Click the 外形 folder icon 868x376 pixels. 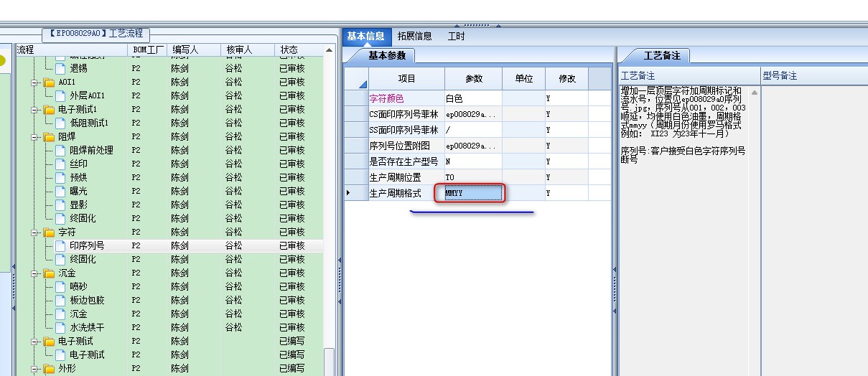pos(49,369)
